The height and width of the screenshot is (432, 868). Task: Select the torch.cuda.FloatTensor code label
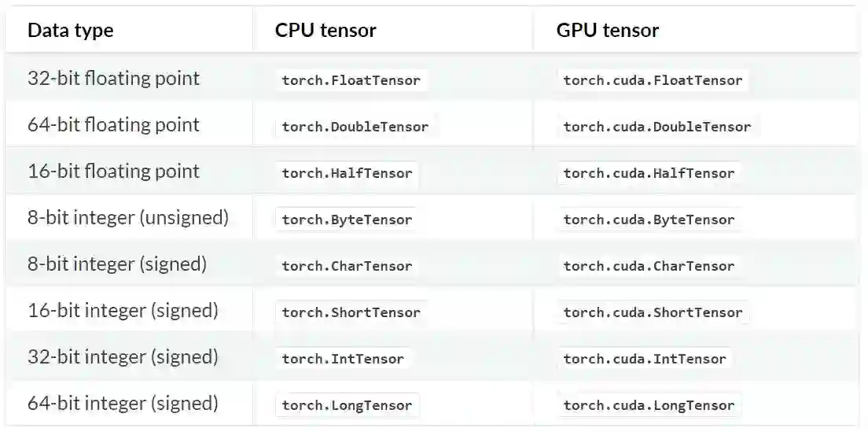point(653,80)
